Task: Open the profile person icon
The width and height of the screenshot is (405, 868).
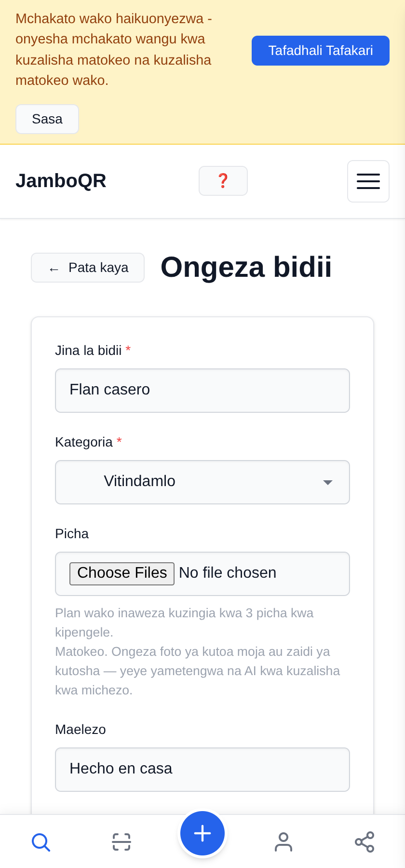Action: coord(283,842)
